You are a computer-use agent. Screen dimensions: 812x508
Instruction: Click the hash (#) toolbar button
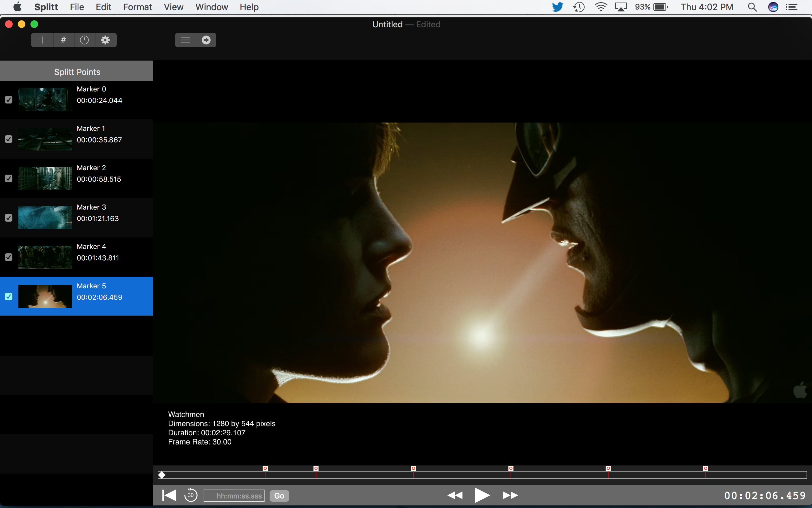click(63, 40)
